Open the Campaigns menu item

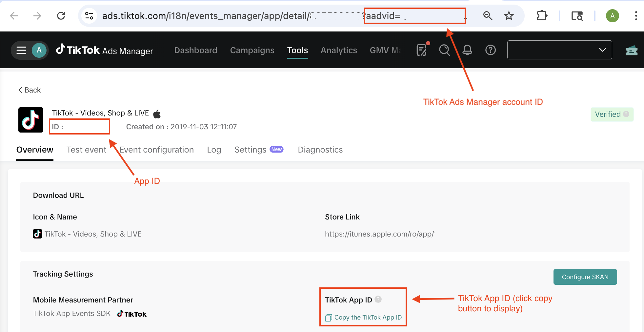pyautogui.click(x=252, y=50)
